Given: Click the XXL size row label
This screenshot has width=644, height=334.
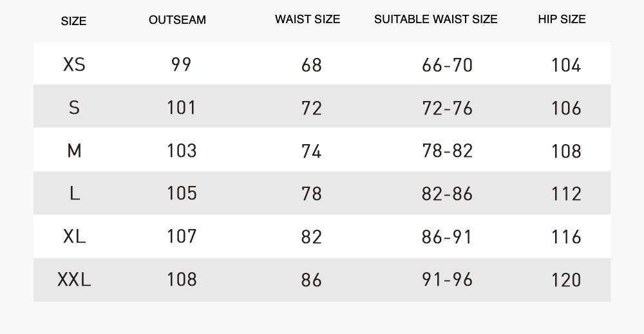Looking at the screenshot, I should pyautogui.click(x=74, y=279).
